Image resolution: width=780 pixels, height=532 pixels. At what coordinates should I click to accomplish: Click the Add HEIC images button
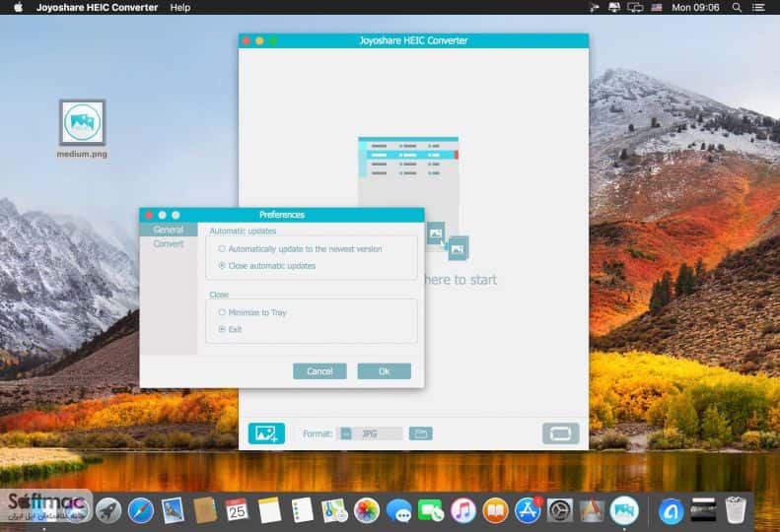(266, 433)
